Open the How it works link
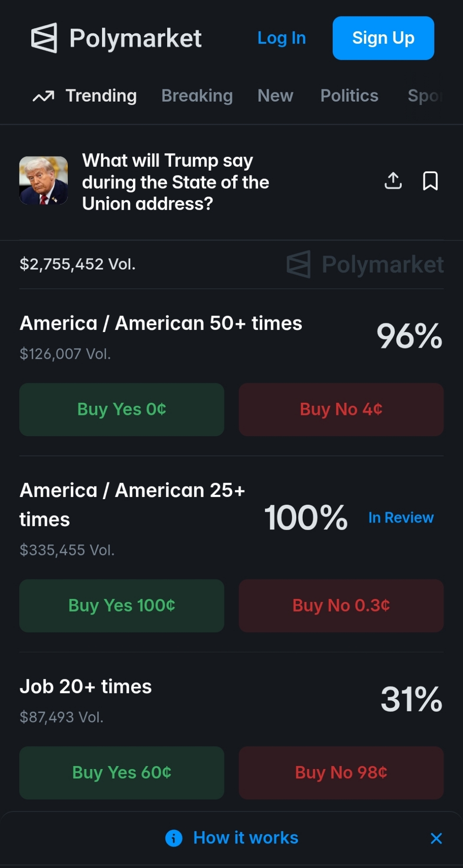The width and height of the screenshot is (463, 868). (245, 838)
